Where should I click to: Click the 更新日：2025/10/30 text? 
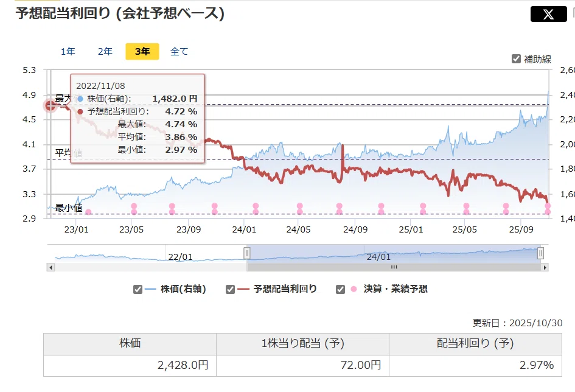[517, 323]
